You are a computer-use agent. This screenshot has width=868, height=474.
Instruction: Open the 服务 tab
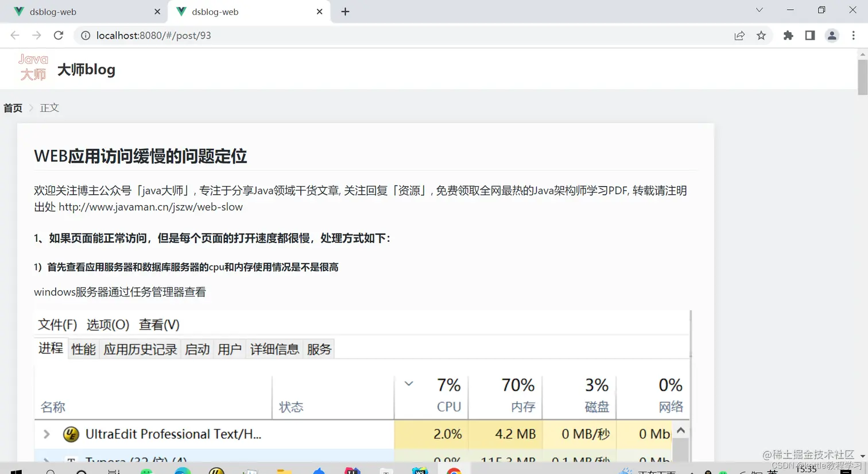(319, 349)
